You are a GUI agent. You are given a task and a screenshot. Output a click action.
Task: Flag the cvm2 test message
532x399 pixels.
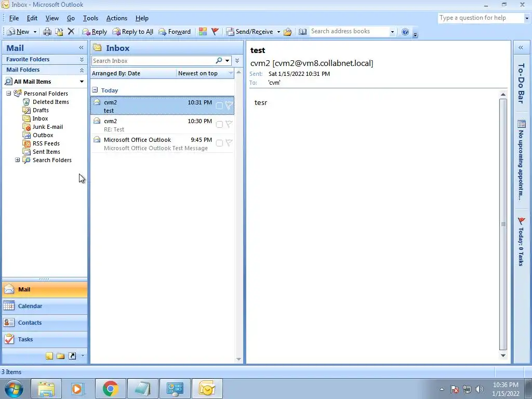pyautogui.click(x=229, y=105)
